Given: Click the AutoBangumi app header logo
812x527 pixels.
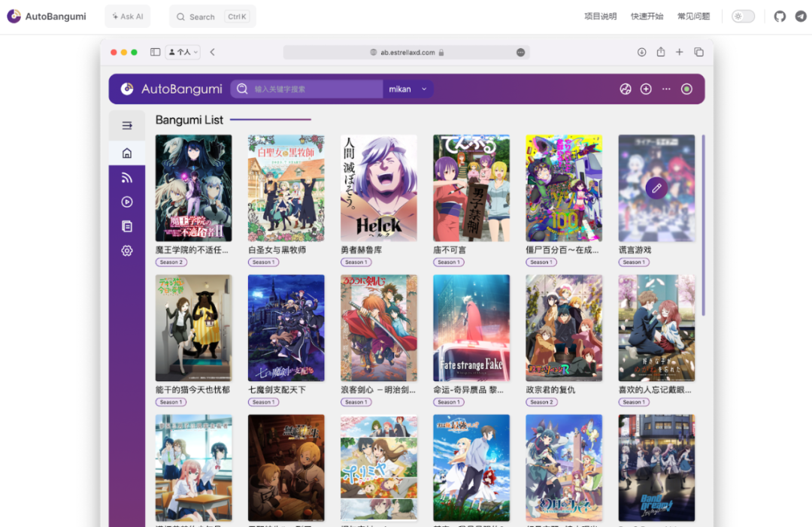Looking at the screenshot, I should (171, 89).
